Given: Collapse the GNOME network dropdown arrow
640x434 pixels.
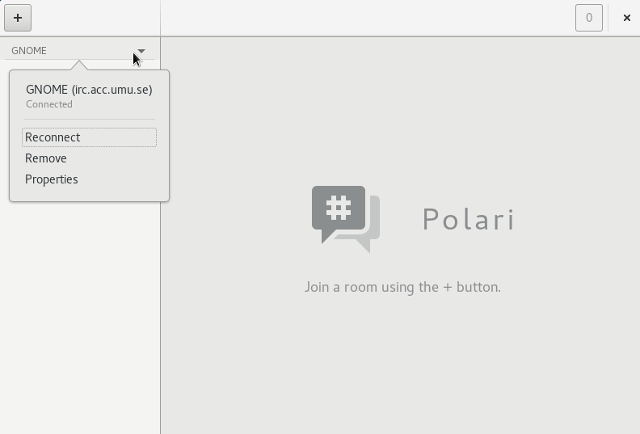Looking at the screenshot, I should click(x=141, y=51).
